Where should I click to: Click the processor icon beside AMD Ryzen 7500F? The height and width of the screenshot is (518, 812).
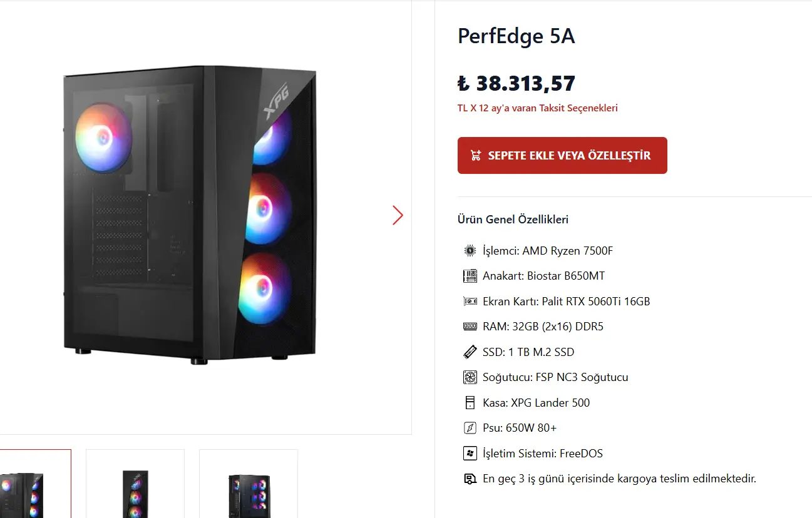tap(470, 251)
